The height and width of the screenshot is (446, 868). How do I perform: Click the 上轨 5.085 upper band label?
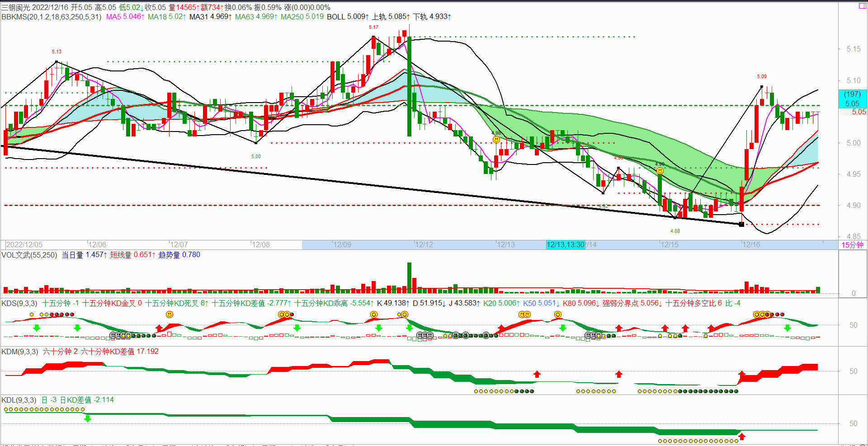tap(391, 17)
